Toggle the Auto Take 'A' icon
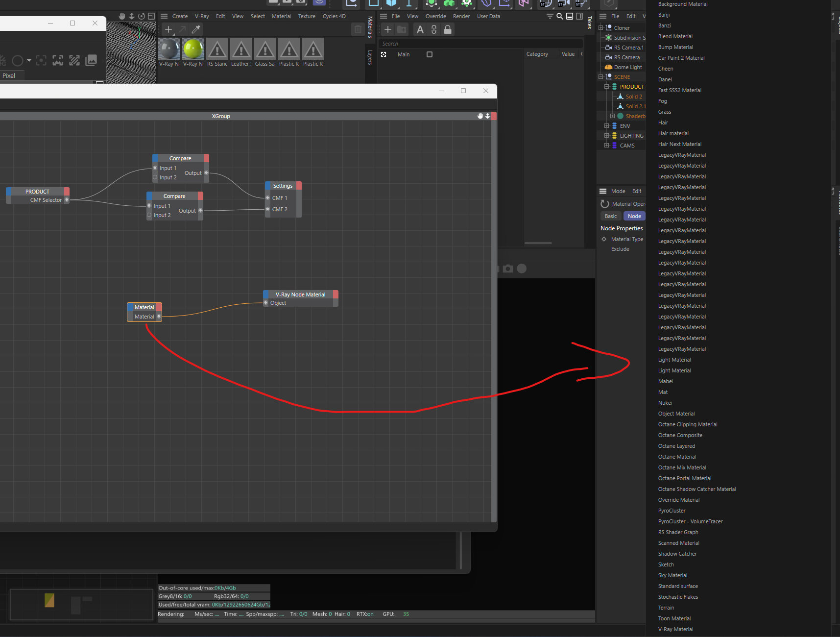 tap(420, 29)
